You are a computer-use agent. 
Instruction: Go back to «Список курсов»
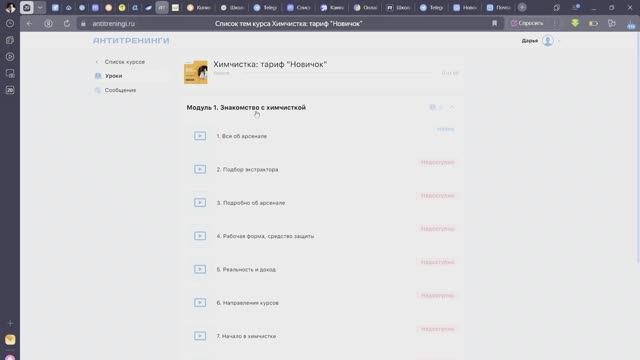coord(124,62)
